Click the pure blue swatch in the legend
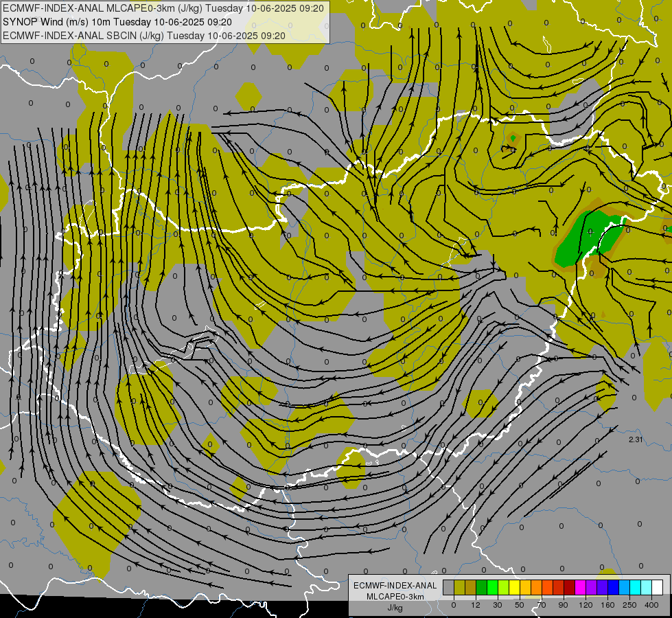 click(614, 588)
